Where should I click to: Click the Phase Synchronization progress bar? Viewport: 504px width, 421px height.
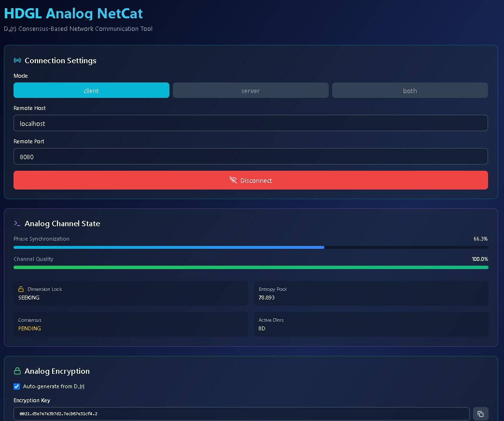pos(251,247)
